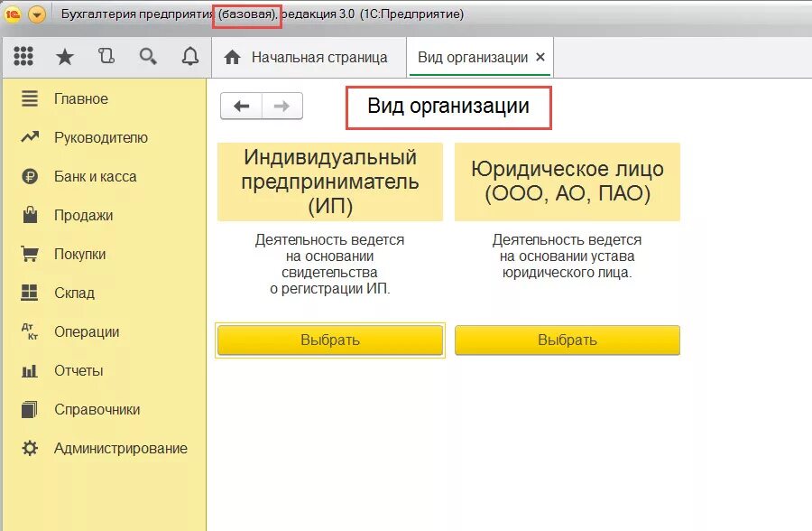This screenshot has height=531, width=812.
Task: Click the 1C logo icon in title bar
Action: pos(13,14)
